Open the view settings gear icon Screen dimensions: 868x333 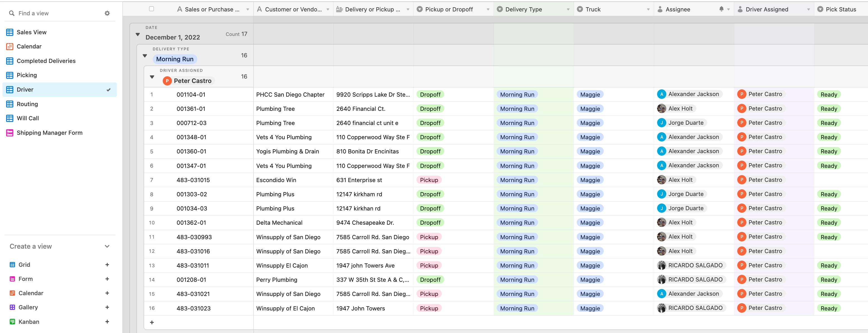click(x=107, y=13)
